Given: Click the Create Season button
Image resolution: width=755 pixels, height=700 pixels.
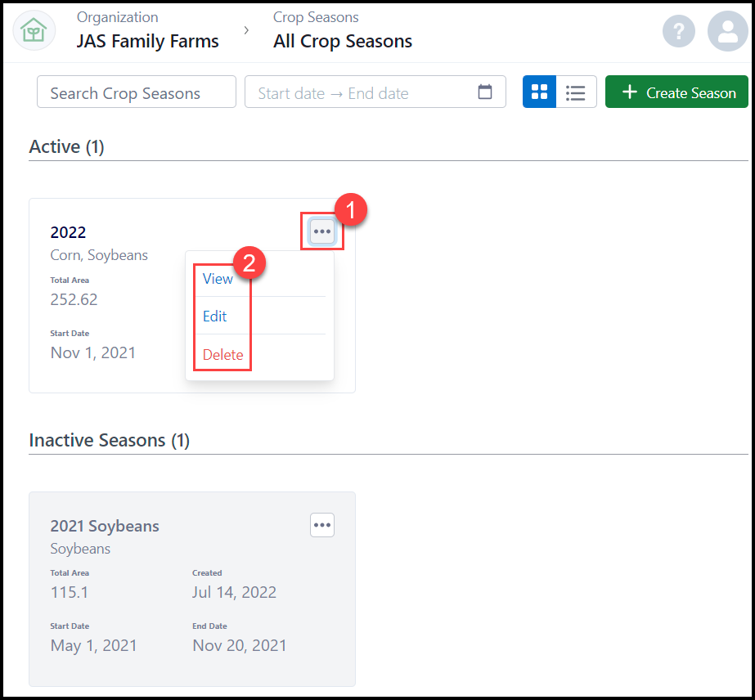Looking at the screenshot, I should [676, 92].
